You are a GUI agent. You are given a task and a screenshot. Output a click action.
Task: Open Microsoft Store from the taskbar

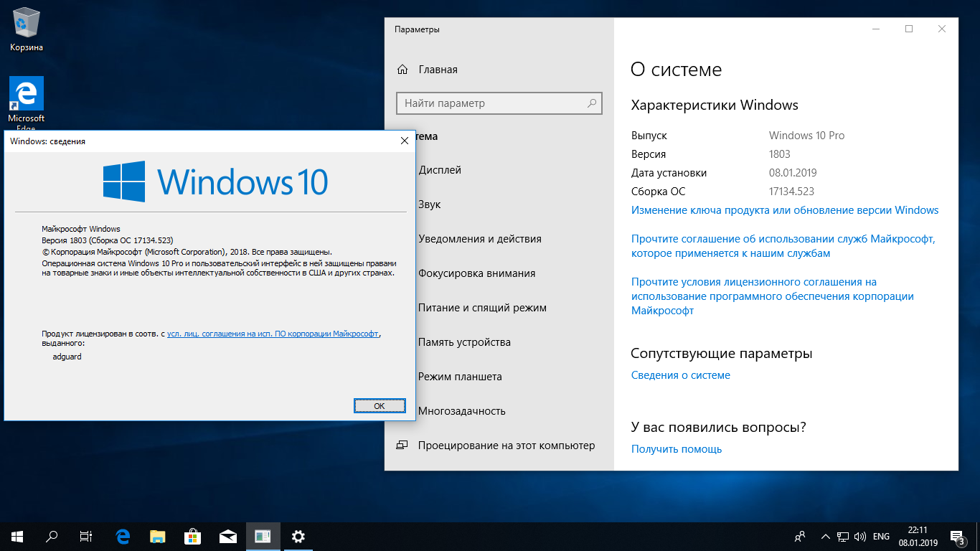point(193,536)
